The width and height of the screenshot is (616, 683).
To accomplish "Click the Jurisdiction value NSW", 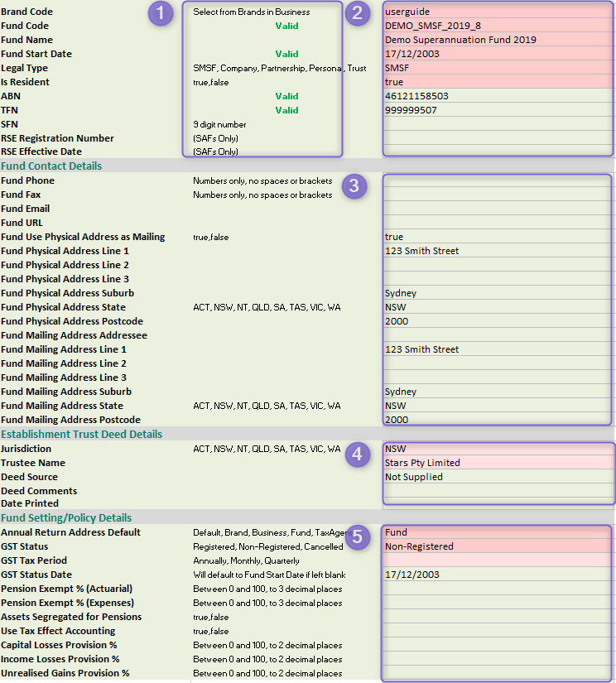I will coord(498,449).
